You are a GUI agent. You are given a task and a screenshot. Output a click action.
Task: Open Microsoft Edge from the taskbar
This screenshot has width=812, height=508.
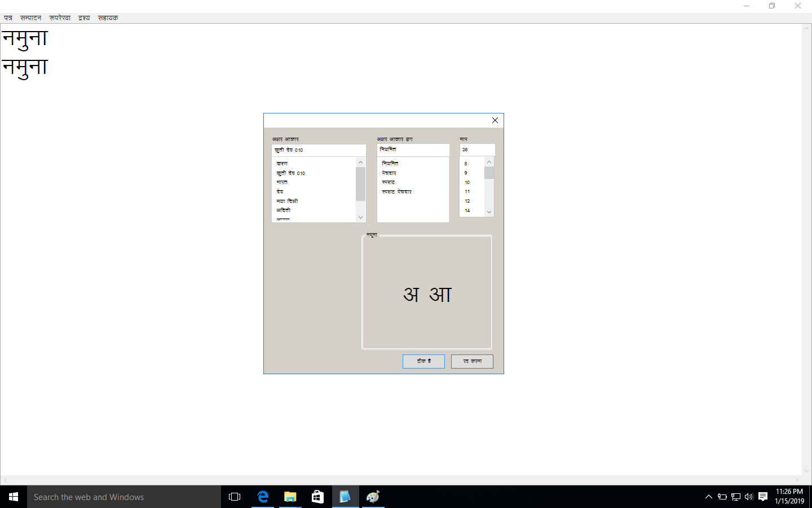pyautogui.click(x=263, y=497)
